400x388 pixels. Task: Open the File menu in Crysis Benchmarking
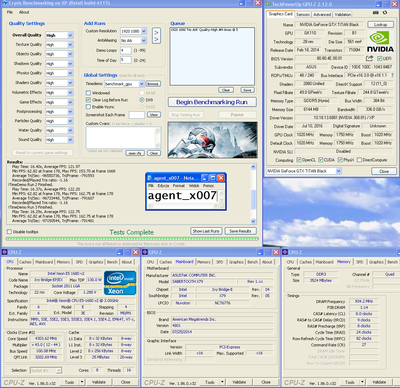point(10,12)
